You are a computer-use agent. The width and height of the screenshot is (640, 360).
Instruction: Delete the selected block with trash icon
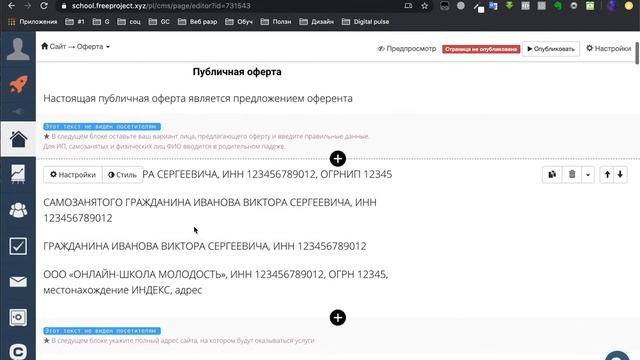coord(572,175)
